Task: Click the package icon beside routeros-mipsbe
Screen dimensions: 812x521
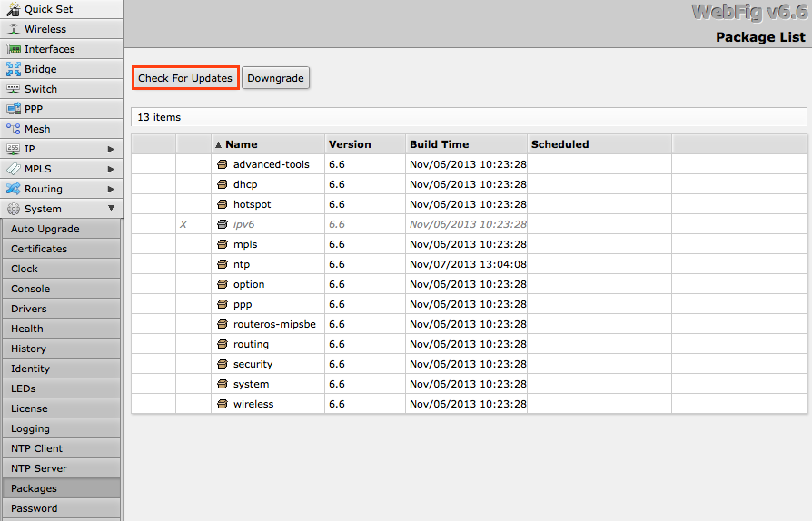Action: pyautogui.click(x=223, y=324)
